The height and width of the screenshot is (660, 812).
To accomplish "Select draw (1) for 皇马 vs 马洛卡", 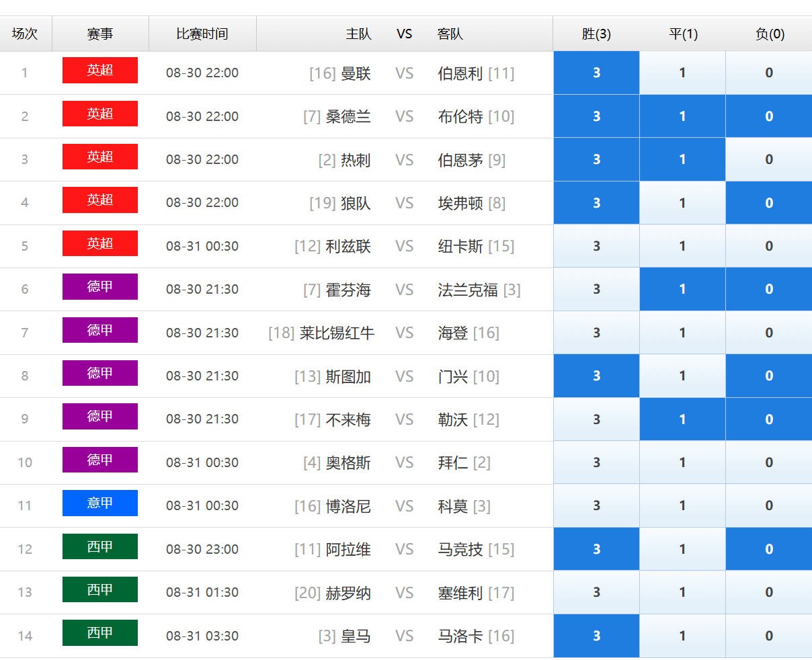I will click(x=682, y=636).
